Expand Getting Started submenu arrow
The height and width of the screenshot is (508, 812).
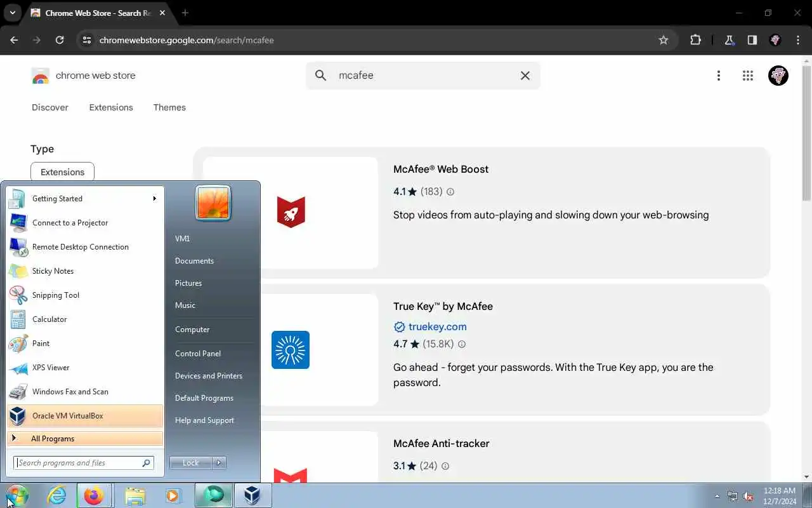pyautogui.click(x=154, y=199)
